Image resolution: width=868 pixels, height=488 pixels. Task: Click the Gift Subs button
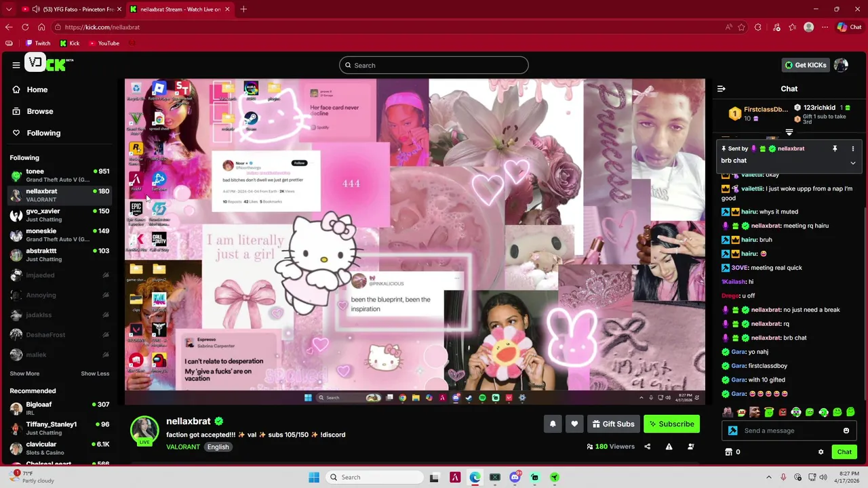[613, 424]
